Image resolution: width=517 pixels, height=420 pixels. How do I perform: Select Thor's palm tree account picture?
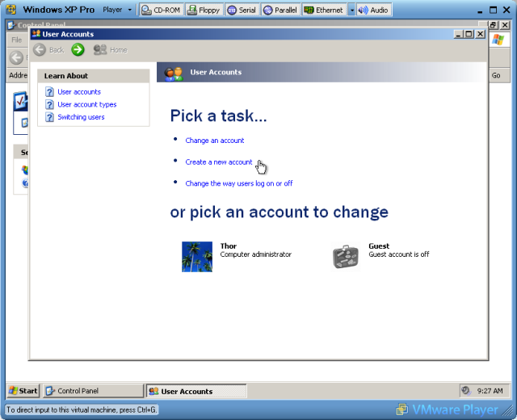pyautogui.click(x=197, y=257)
